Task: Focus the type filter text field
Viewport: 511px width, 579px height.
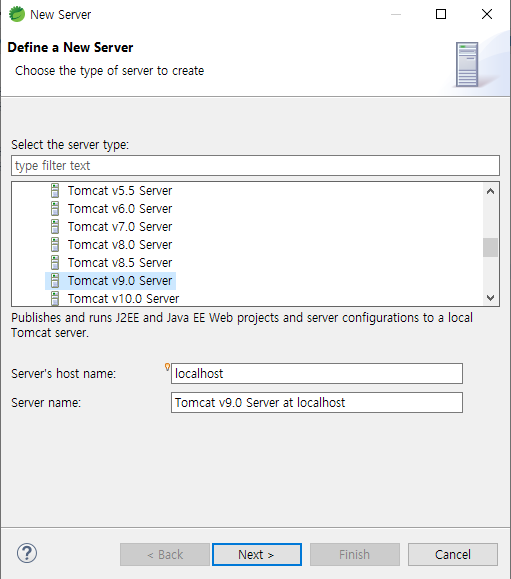Action: pyautogui.click(x=255, y=165)
